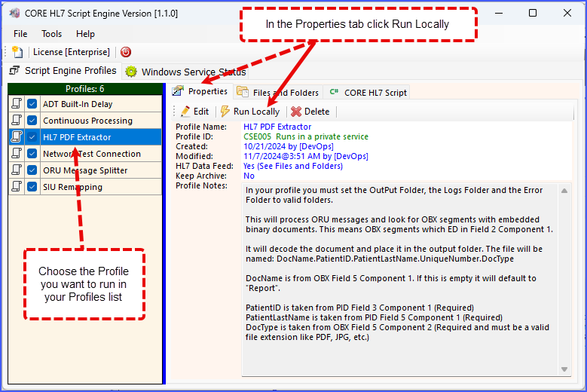Click the script icon beside Continuous Processing
587x392 pixels.
17,120
